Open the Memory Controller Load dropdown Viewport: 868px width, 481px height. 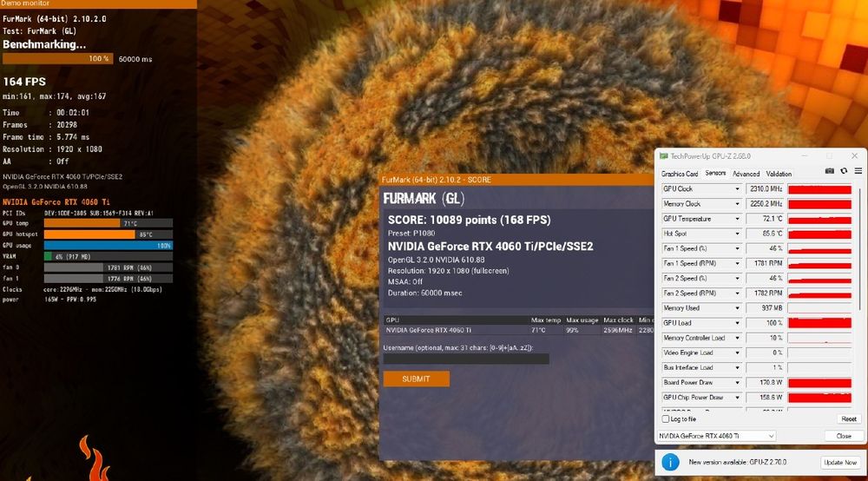point(737,339)
